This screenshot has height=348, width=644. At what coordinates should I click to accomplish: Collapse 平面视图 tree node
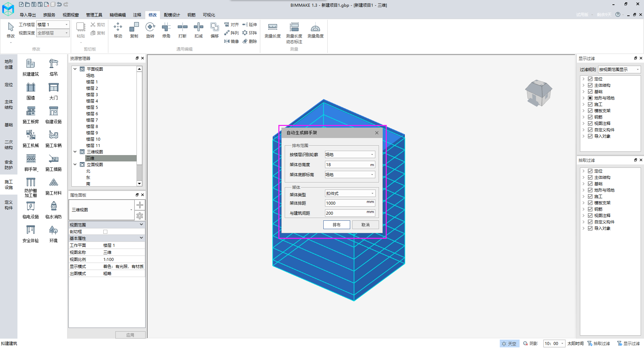(75, 69)
